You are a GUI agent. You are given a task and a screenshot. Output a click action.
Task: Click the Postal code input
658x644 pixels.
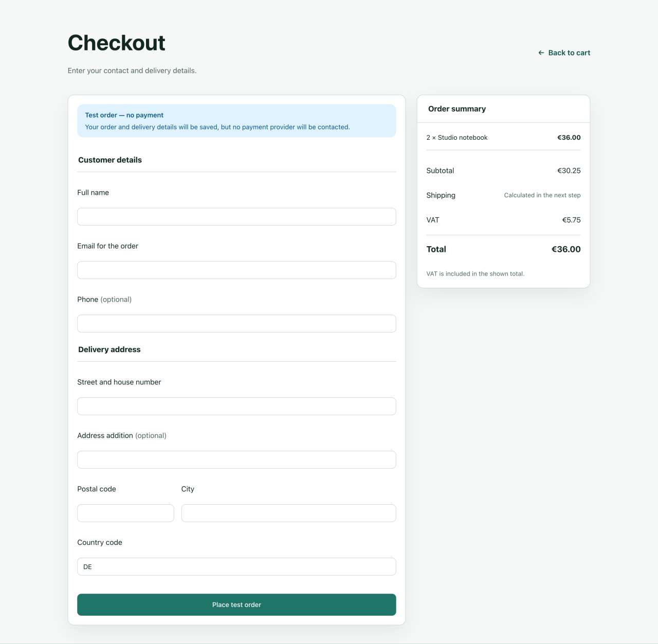(x=125, y=513)
